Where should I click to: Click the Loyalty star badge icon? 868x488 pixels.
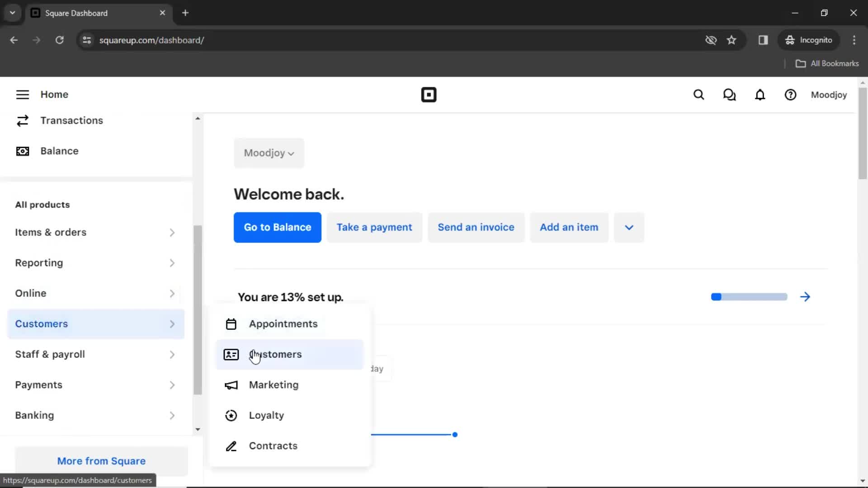[231, 416]
